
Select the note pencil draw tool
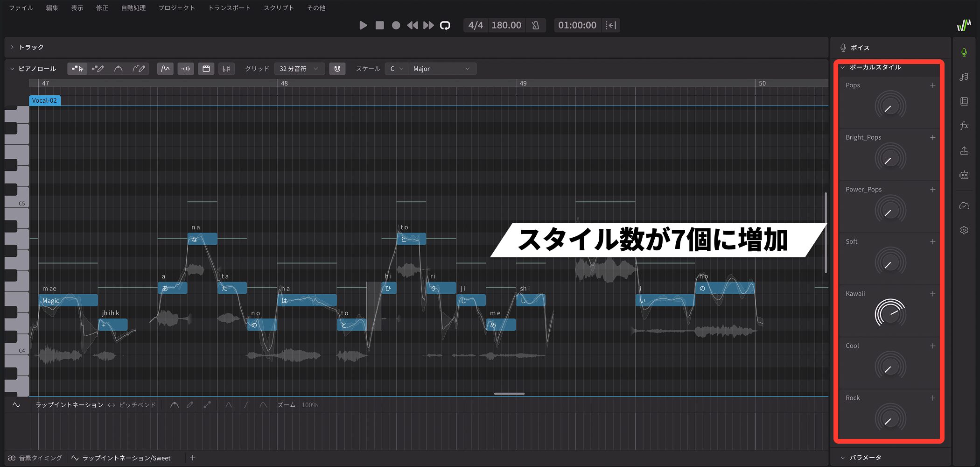(x=98, y=69)
